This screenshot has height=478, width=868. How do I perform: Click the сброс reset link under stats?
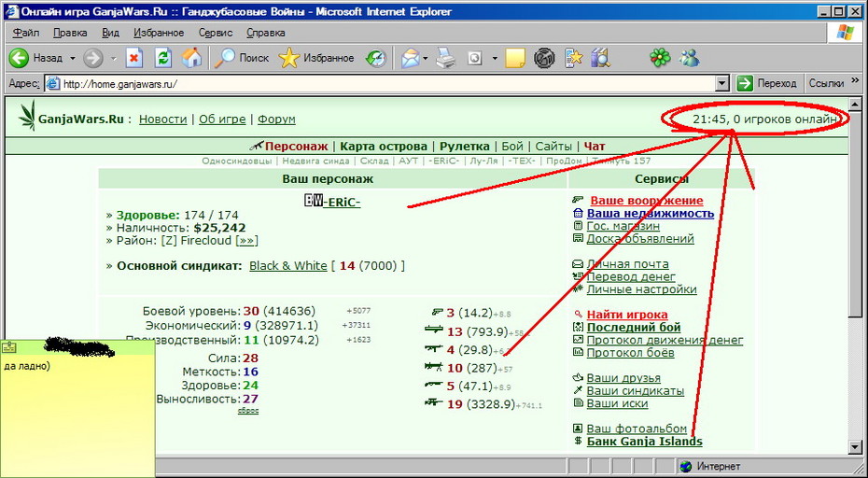point(248,411)
